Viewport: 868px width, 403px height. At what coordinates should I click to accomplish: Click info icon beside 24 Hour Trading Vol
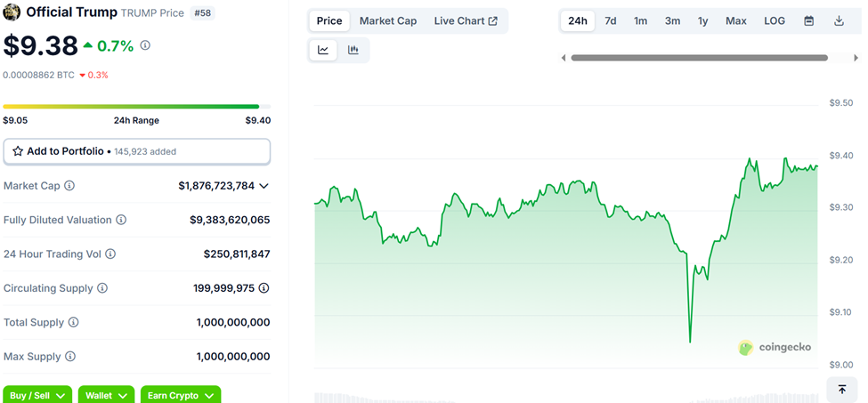tap(110, 254)
